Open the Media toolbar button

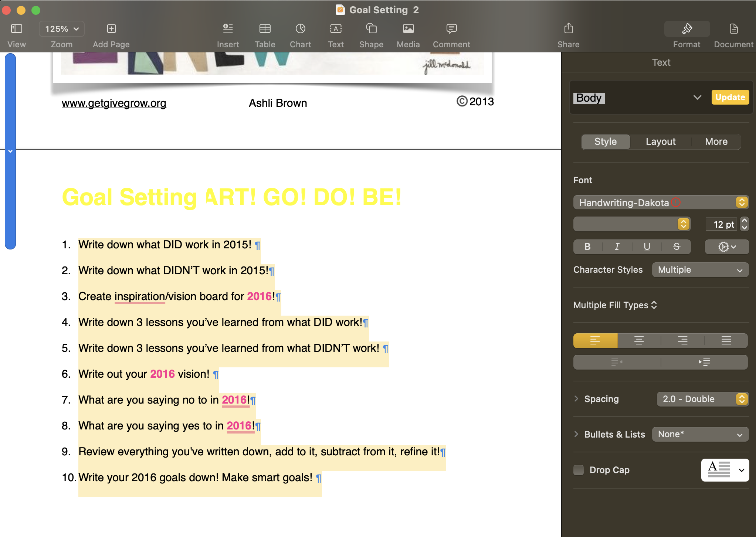tap(408, 29)
